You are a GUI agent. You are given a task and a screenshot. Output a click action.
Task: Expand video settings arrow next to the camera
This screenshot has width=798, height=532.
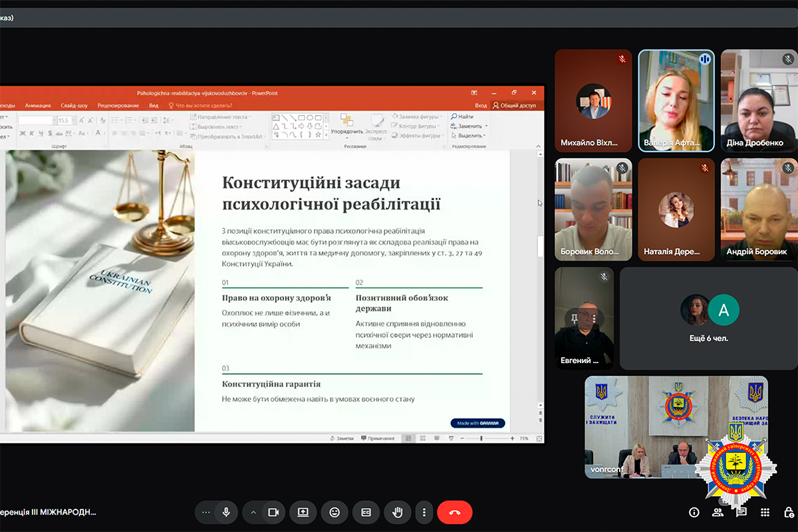(x=253, y=512)
